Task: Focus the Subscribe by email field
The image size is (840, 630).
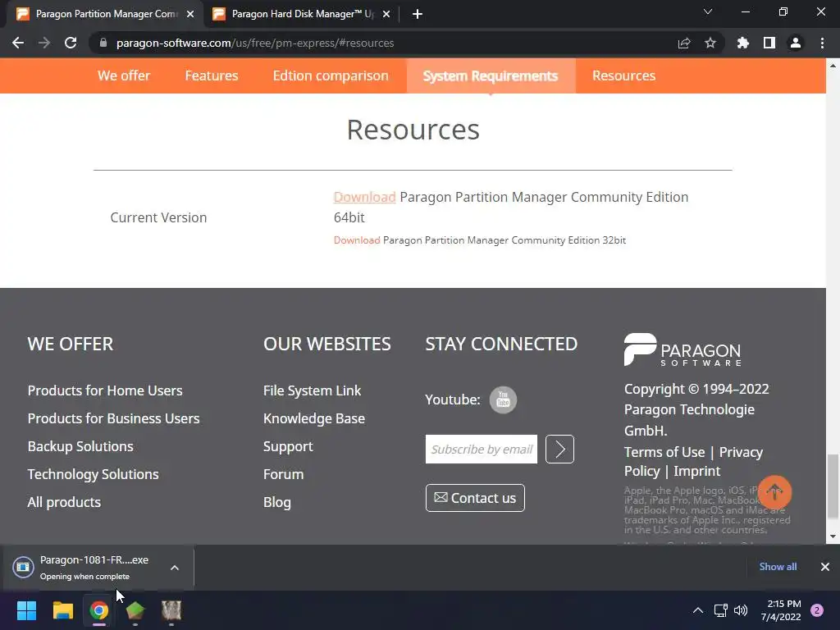Action: pyautogui.click(x=481, y=449)
